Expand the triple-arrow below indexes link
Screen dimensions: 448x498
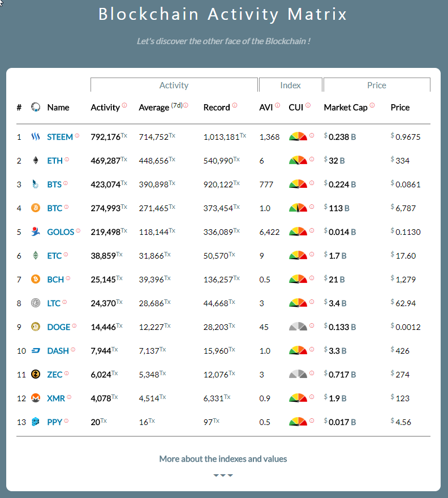pos(223,475)
